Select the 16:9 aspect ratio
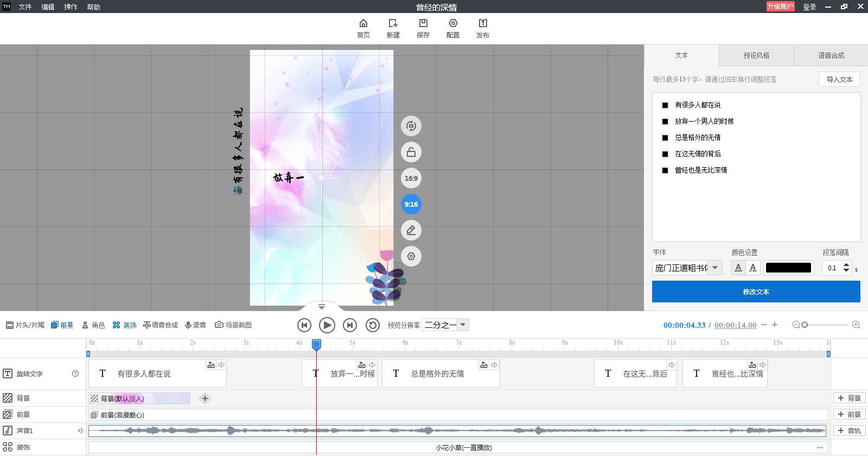 (411, 178)
